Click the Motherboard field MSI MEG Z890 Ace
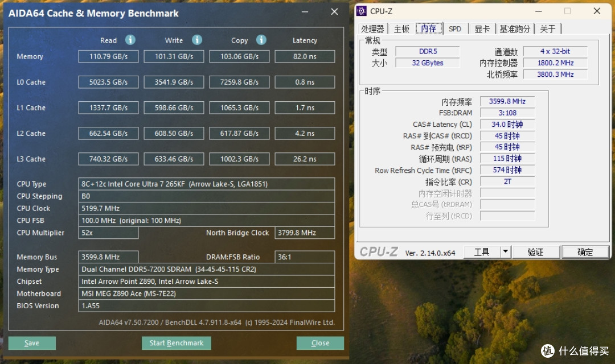The height and width of the screenshot is (364, 615). tap(207, 293)
